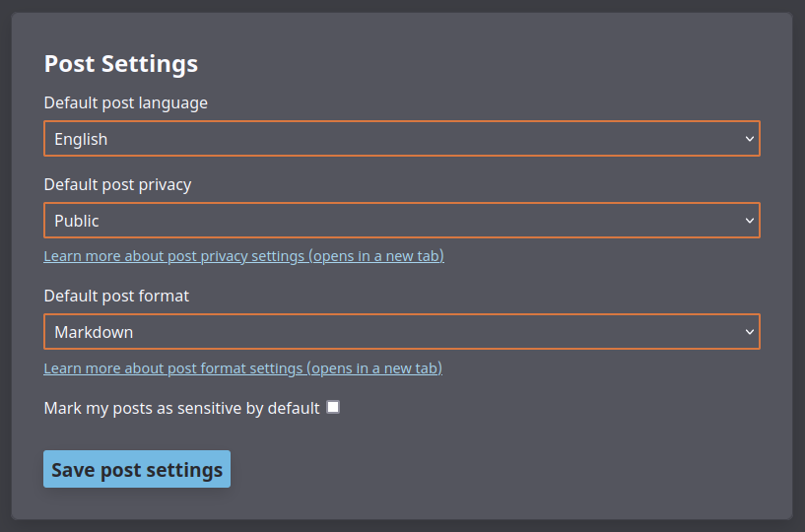Viewport: 805px width, 532px height.
Task: Click the chevron arrow on the Markdown dropdown
Action: point(749,332)
